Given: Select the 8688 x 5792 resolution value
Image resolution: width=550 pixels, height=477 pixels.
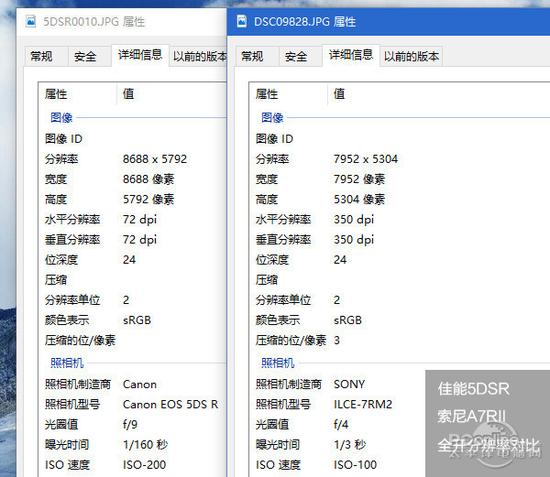Looking at the screenshot, I should click(x=155, y=159).
